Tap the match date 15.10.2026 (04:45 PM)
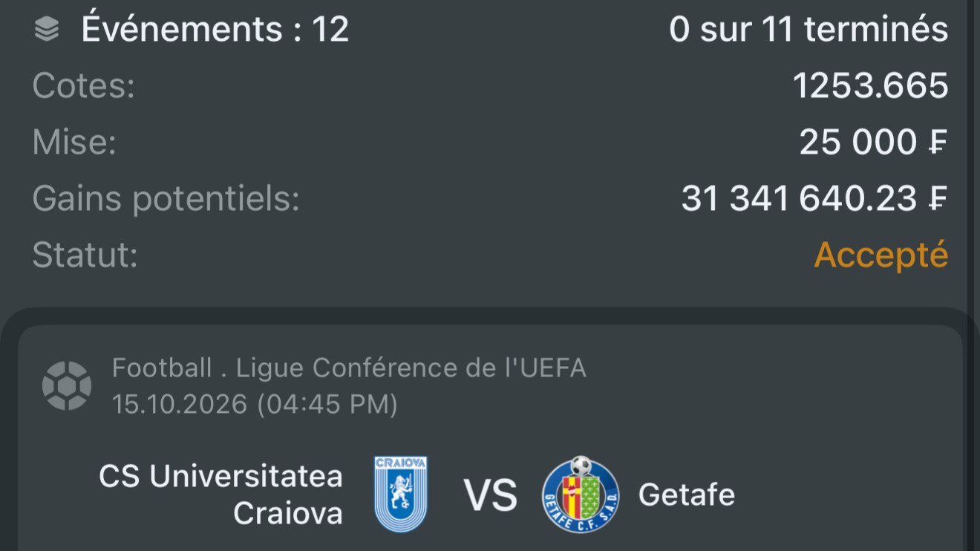This screenshot has height=551, width=980. pos(255,405)
